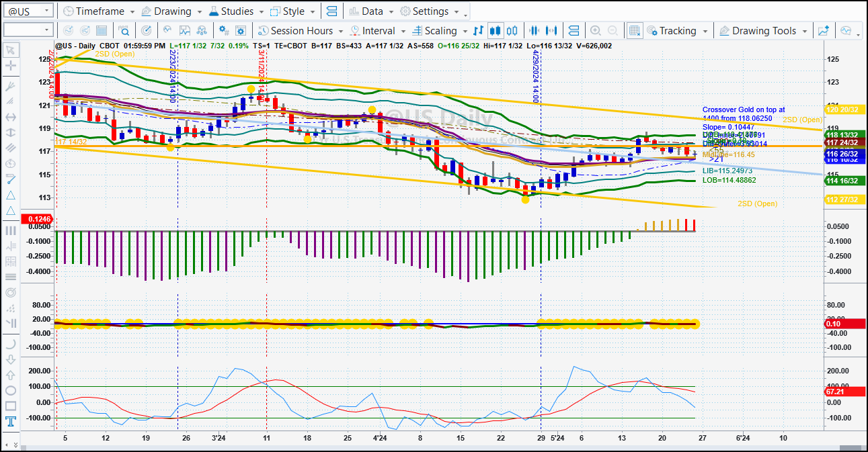
Task: Select the parallel lines channel tool
Action: [x=10, y=147]
